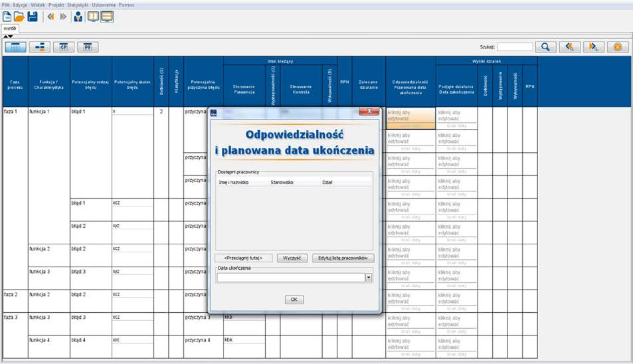Sort by Stanowisko column header
Viewport: 633px width, 364px height.
[x=294, y=183]
